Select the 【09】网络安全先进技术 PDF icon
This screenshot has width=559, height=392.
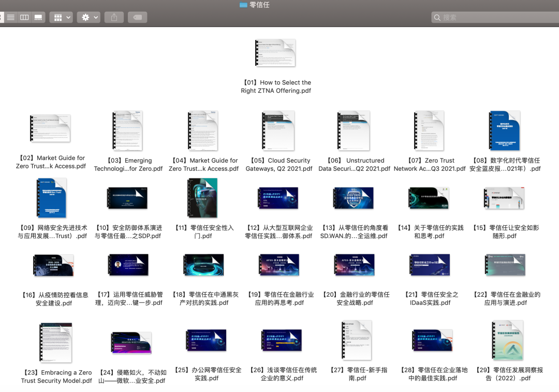[x=52, y=198]
